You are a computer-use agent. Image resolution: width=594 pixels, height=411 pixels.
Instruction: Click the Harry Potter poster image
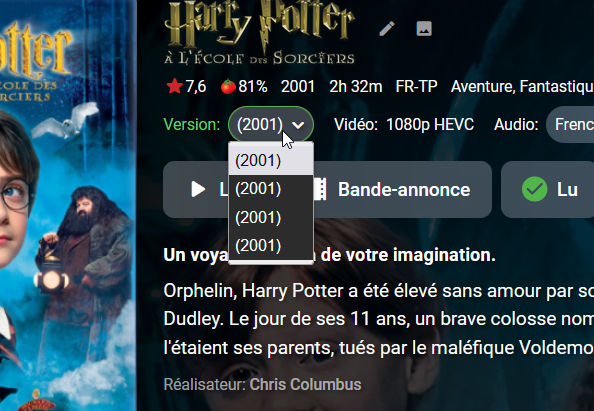68,205
